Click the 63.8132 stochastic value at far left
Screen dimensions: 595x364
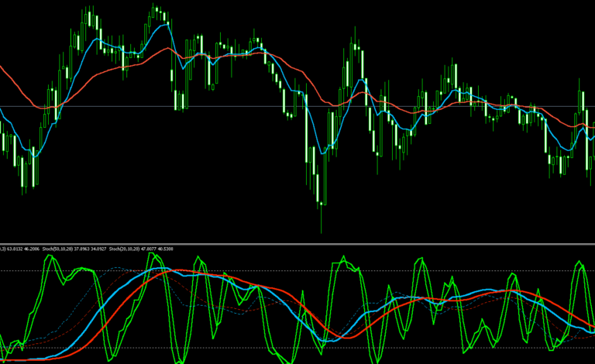click(15, 249)
